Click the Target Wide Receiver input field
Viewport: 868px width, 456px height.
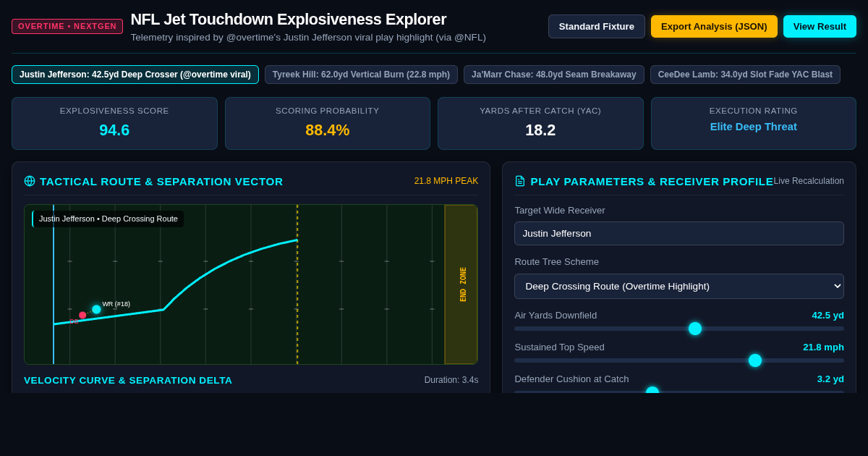pyautogui.click(x=679, y=233)
